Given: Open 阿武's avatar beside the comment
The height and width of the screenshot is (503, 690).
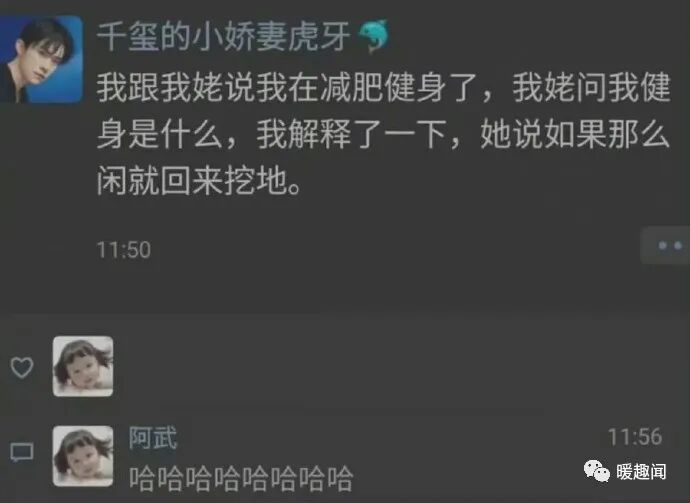Looking at the screenshot, I should coord(83,456).
